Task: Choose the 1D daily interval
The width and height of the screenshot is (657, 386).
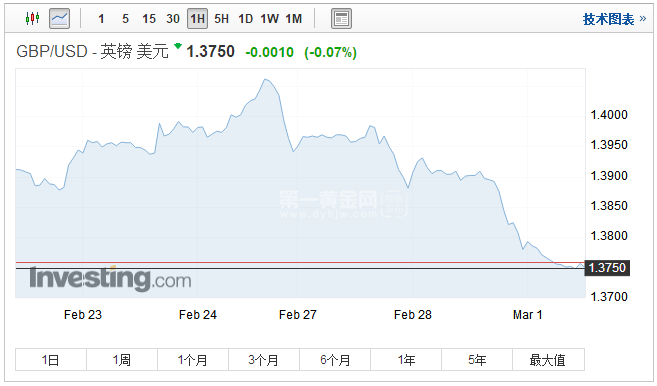Action: tap(246, 19)
